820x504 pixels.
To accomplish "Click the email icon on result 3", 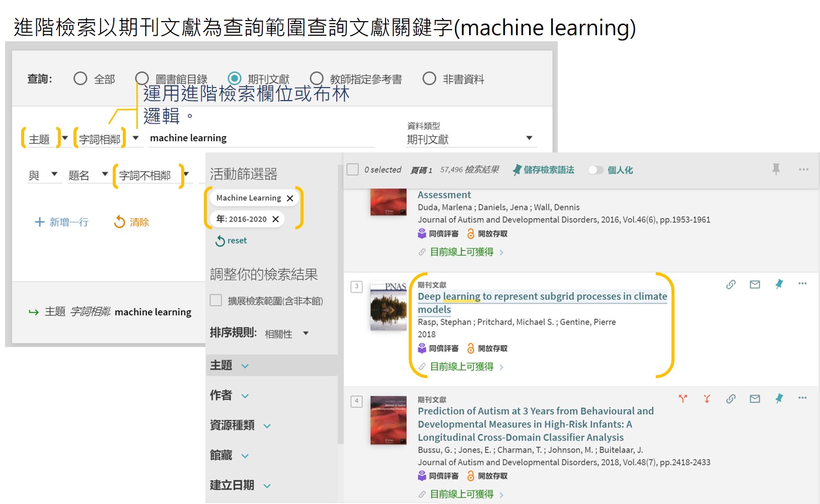I will [x=755, y=285].
